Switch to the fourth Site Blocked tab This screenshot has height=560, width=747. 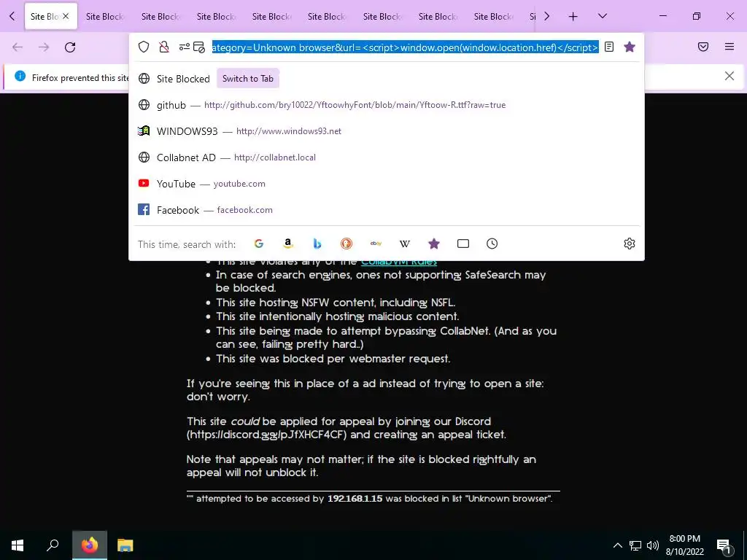click(x=217, y=16)
